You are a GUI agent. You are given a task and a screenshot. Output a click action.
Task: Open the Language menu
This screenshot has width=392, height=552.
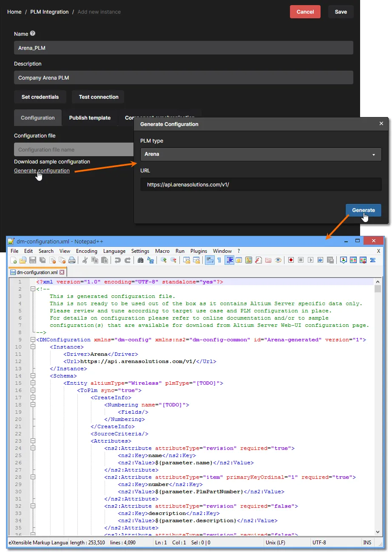[114, 251]
